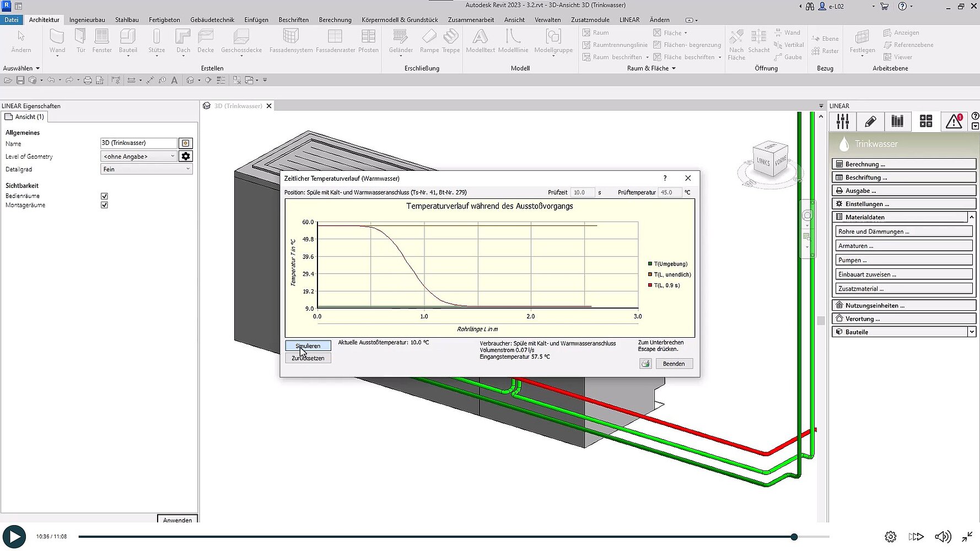
Task: Open the Level of Geometry dropdown
Action: coord(139,156)
